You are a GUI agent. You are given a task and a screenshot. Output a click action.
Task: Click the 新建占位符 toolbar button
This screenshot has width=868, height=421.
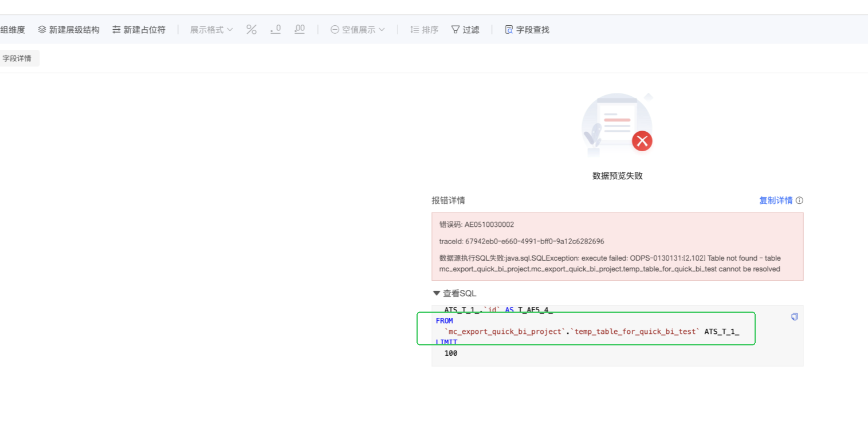click(x=139, y=30)
